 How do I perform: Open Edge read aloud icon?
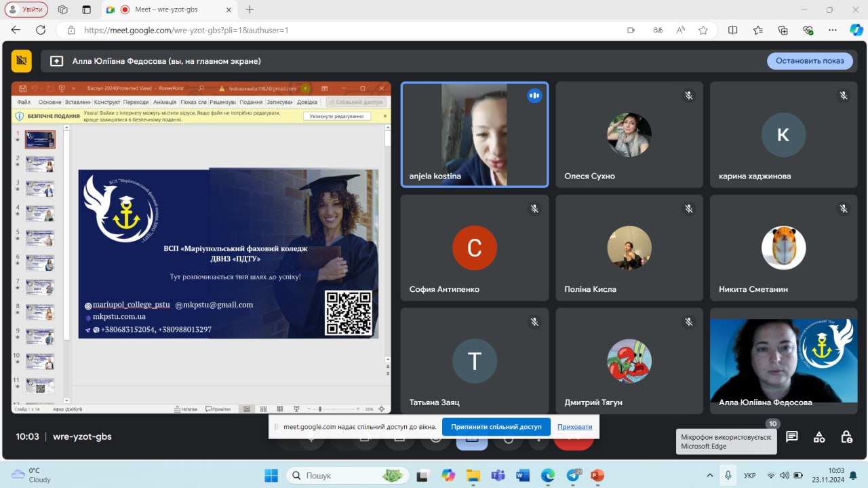tap(680, 30)
